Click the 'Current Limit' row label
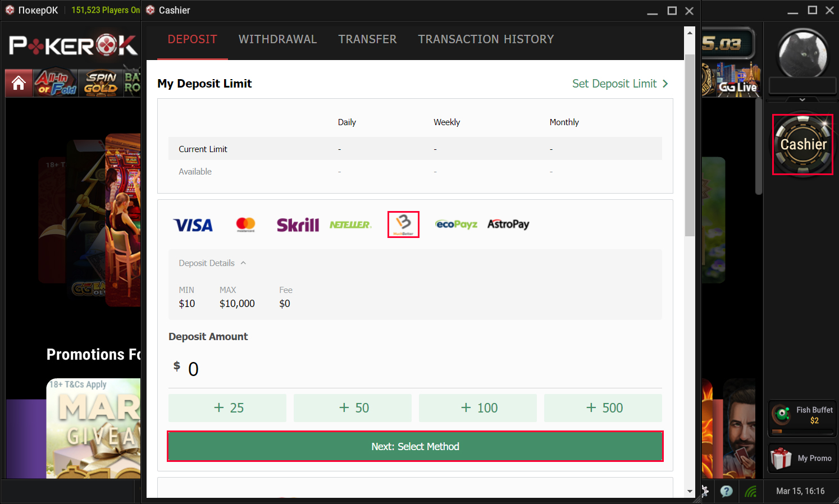The height and width of the screenshot is (504, 839). click(x=203, y=149)
